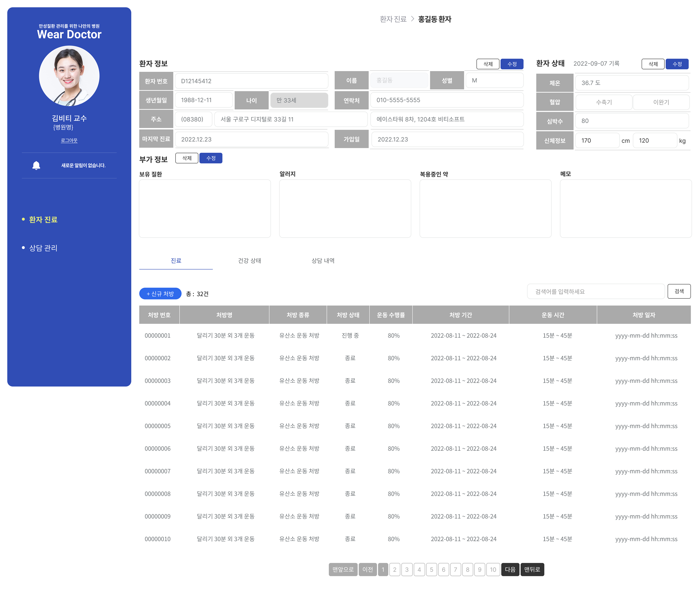Go to page 5 in pagination
This screenshot has height=605, width=700.
coord(431,569)
